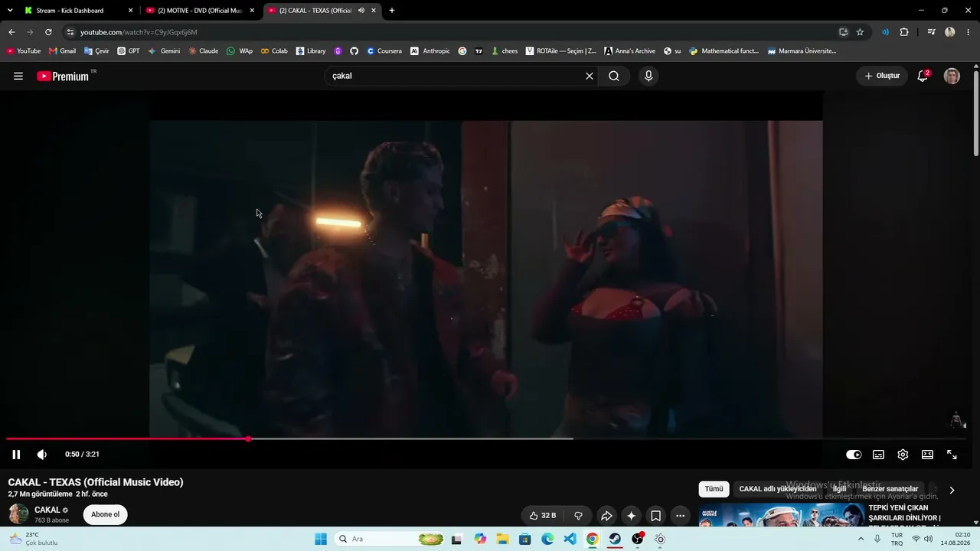Screen dimensions: 980x551
Task: Click the taskbar Ara search box
Action: point(390,539)
